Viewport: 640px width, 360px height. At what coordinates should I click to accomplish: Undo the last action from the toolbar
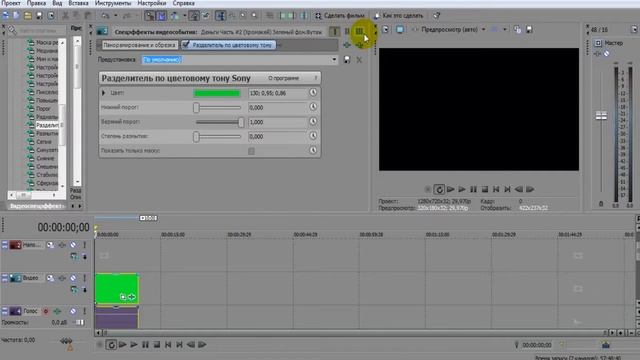[x=105, y=16]
